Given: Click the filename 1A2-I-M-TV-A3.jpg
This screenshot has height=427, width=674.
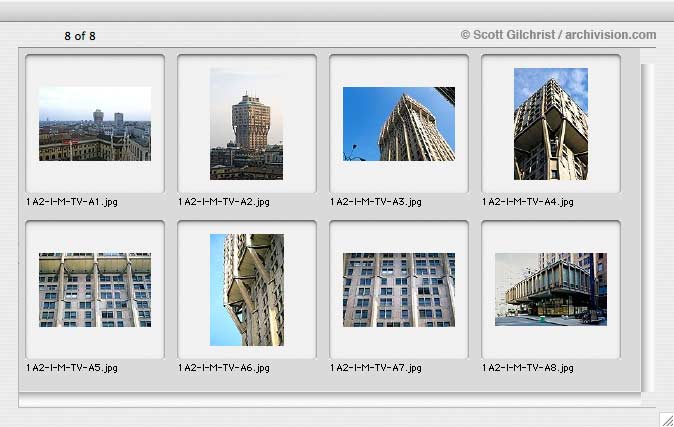Looking at the screenshot, I should click(x=376, y=202).
